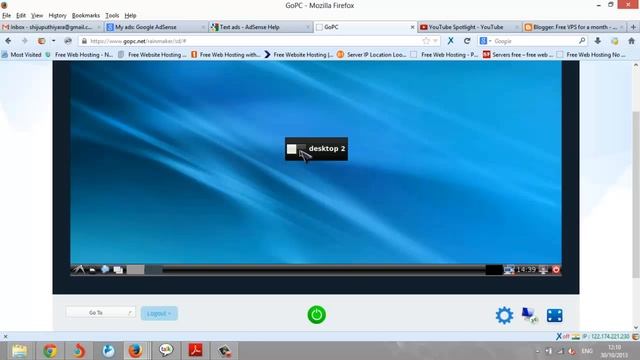Open the Help menu
The image size is (640, 360).
pyautogui.click(x=130, y=16)
